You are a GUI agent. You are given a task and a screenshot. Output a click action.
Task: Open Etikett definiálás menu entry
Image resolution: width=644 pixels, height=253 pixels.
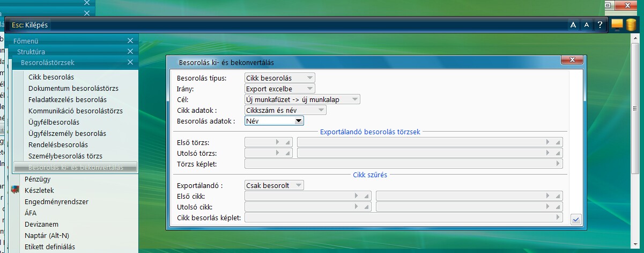[x=50, y=247]
